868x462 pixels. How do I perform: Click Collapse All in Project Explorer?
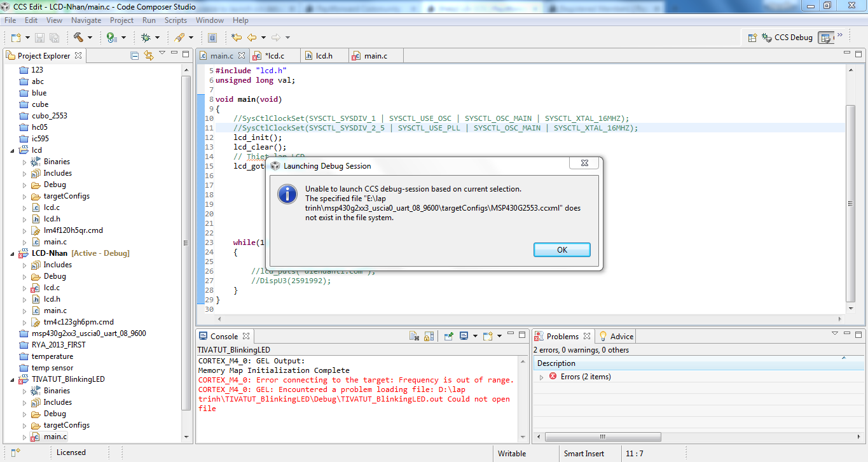[x=134, y=55]
